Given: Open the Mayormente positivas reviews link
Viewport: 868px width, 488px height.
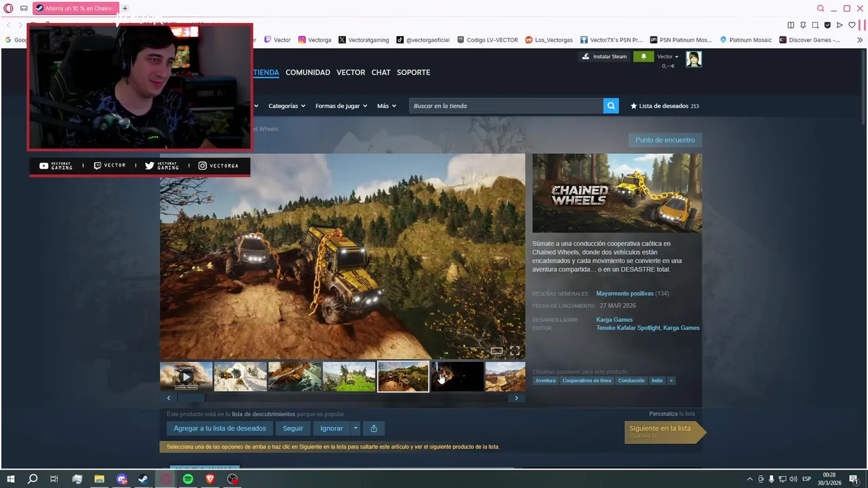Looking at the screenshot, I should click(625, 293).
